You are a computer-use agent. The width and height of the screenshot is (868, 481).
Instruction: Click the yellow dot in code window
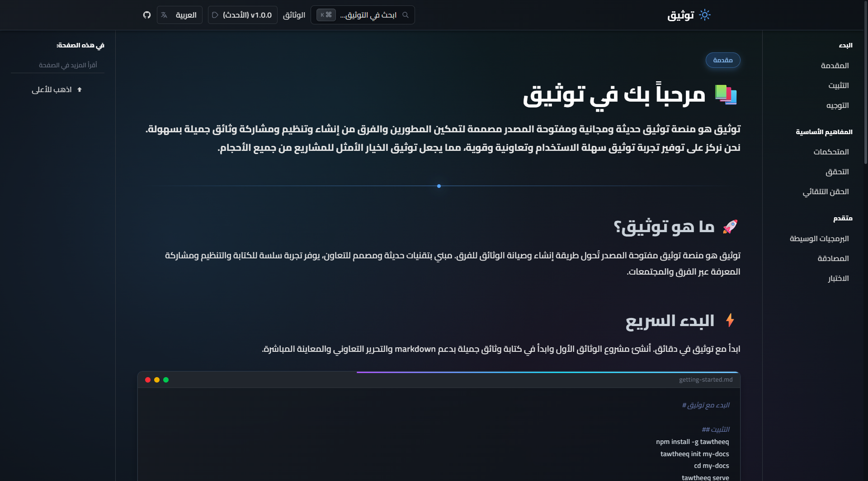(157, 380)
